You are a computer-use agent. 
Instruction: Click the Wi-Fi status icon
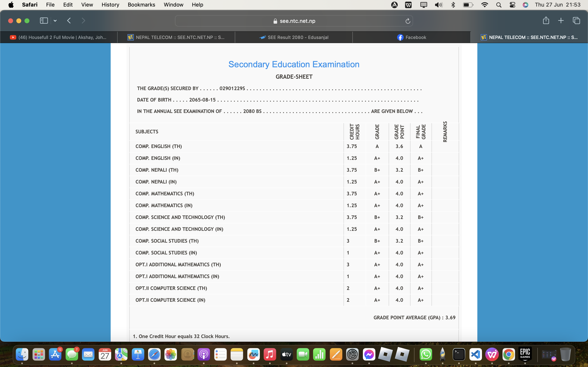point(484,5)
